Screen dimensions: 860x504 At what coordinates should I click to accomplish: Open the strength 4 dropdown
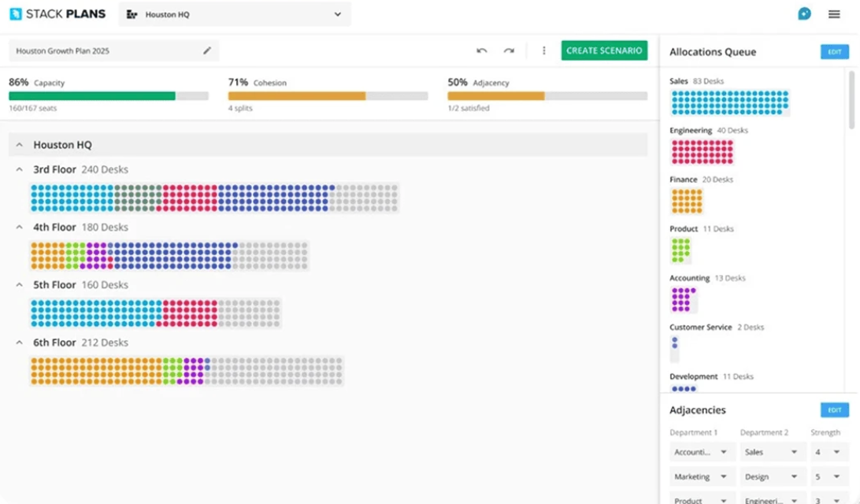coord(828,452)
